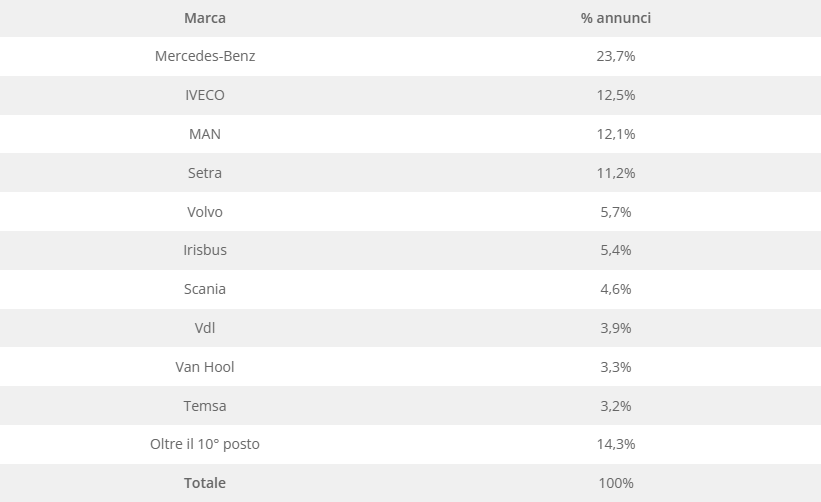Click the Irisbus brand name
The width and height of the screenshot is (821, 502).
coord(205,250)
